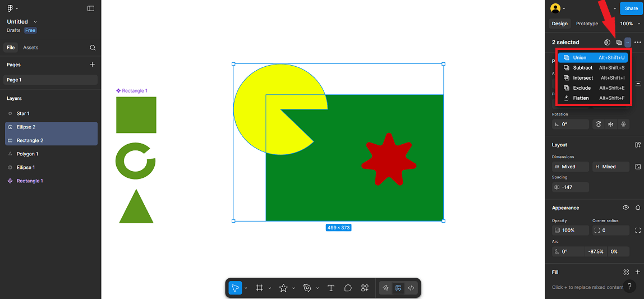The width and height of the screenshot is (644, 299).
Task: Select the Ellipse 1 layer
Action: (50, 168)
